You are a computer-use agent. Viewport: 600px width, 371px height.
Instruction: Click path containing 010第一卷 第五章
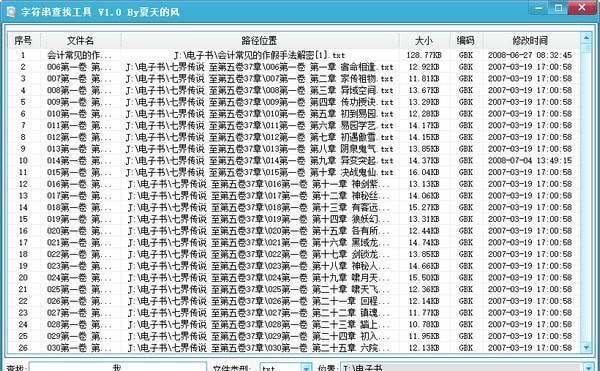point(259,114)
